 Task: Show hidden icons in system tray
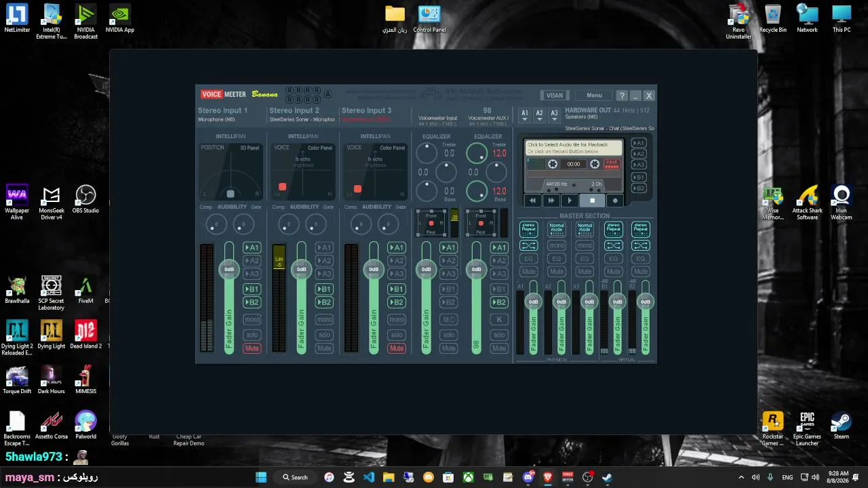pyautogui.click(x=741, y=477)
